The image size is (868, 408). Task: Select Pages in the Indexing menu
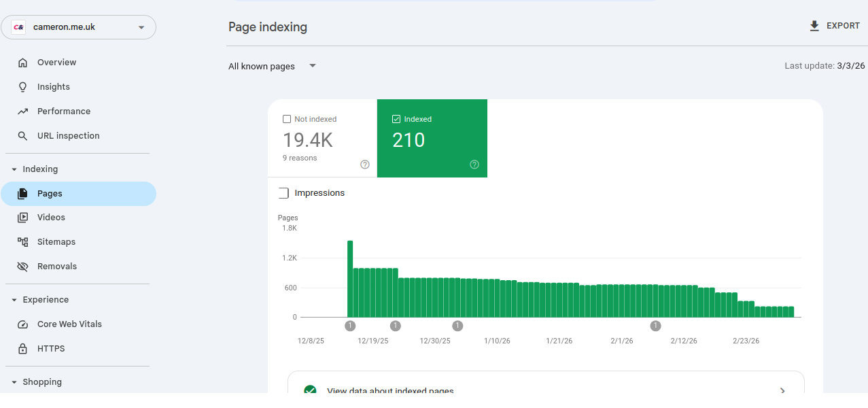(49, 193)
